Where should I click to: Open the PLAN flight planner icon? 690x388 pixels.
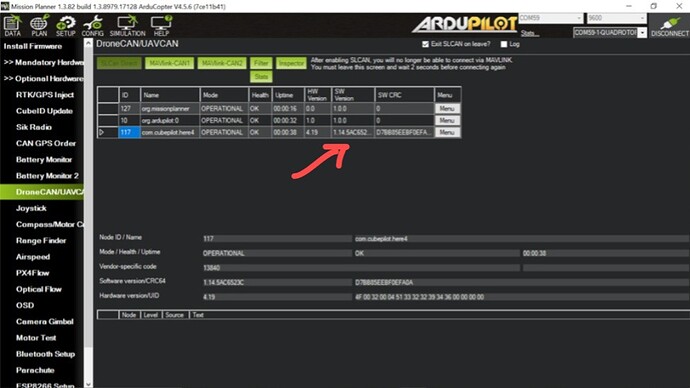coord(39,26)
